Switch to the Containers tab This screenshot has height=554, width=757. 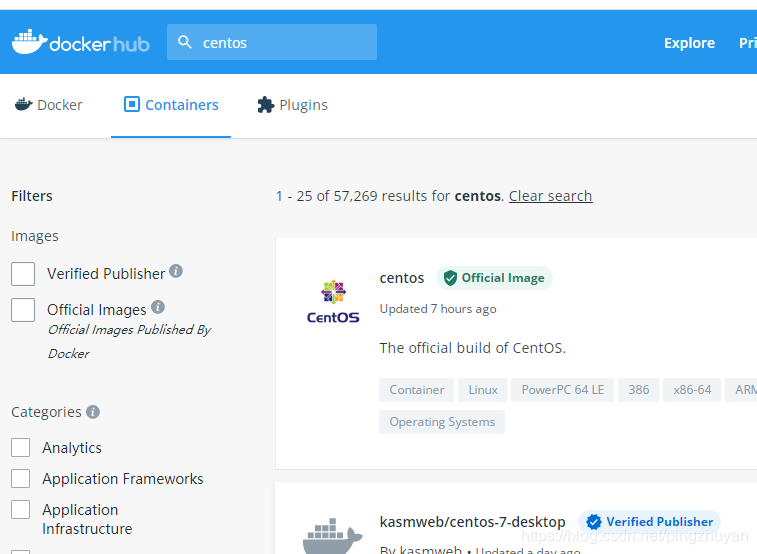[x=171, y=105]
